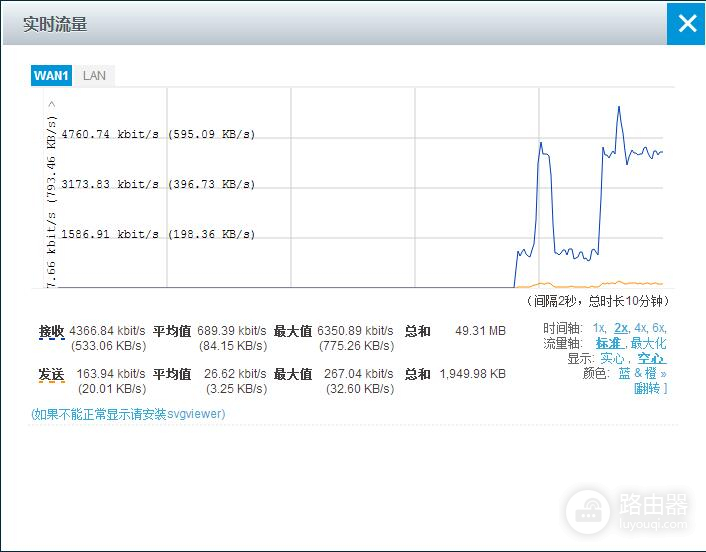Close the 实时流量 dialog
This screenshot has width=706, height=552.
(x=686, y=23)
